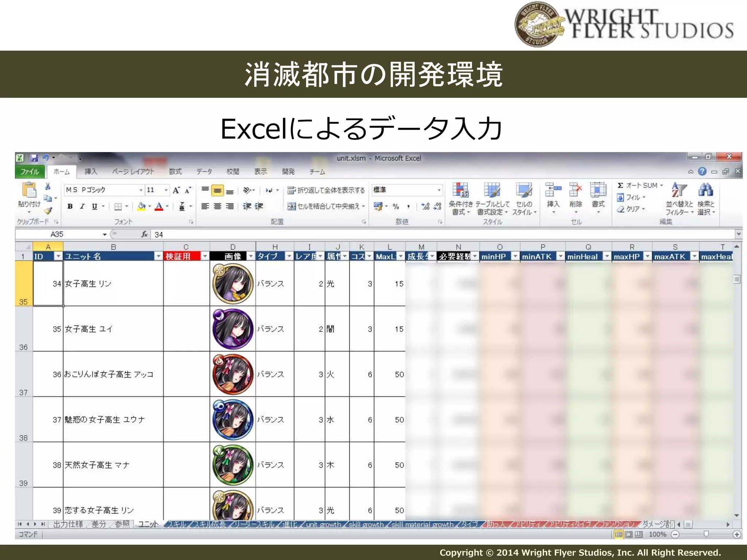The width and height of the screenshot is (747, 560).
Task: Decrease font size with the small A icon
Action: [x=187, y=190]
